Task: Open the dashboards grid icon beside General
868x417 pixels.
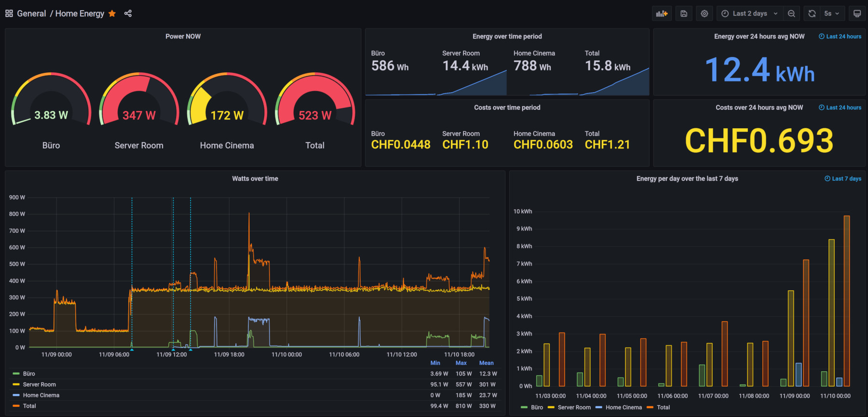Action: pyautogui.click(x=9, y=13)
